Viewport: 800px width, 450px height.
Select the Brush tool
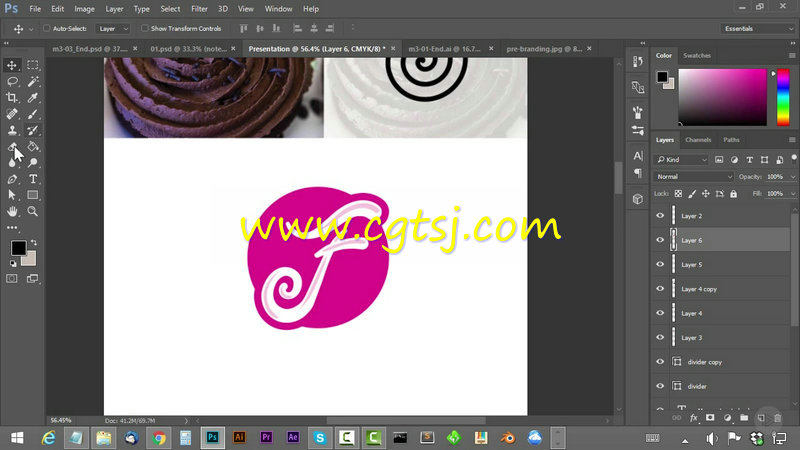point(33,114)
